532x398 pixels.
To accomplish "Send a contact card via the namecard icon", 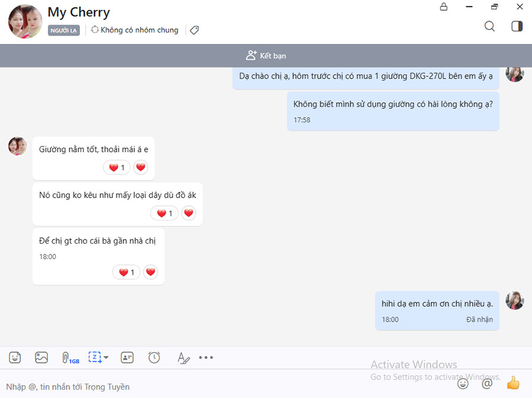I will pyautogui.click(x=127, y=358).
